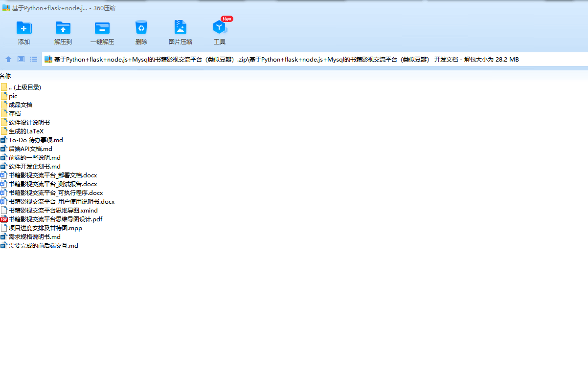The width and height of the screenshot is (588, 386).
Task: Click the archive icon in the path bar
Action: [48, 59]
